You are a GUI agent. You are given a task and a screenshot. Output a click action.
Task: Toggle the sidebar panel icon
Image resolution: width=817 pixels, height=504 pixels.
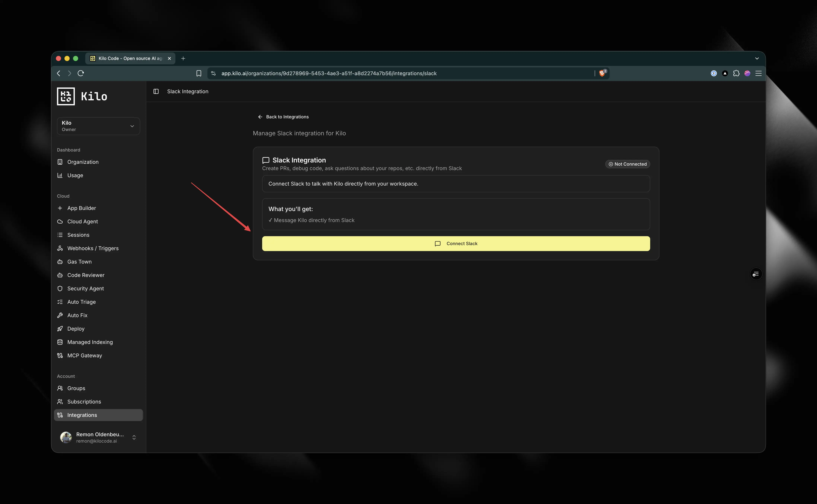pyautogui.click(x=156, y=91)
